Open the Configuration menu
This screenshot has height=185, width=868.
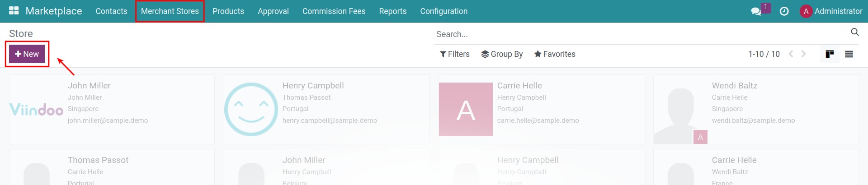[x=444, y=11]
